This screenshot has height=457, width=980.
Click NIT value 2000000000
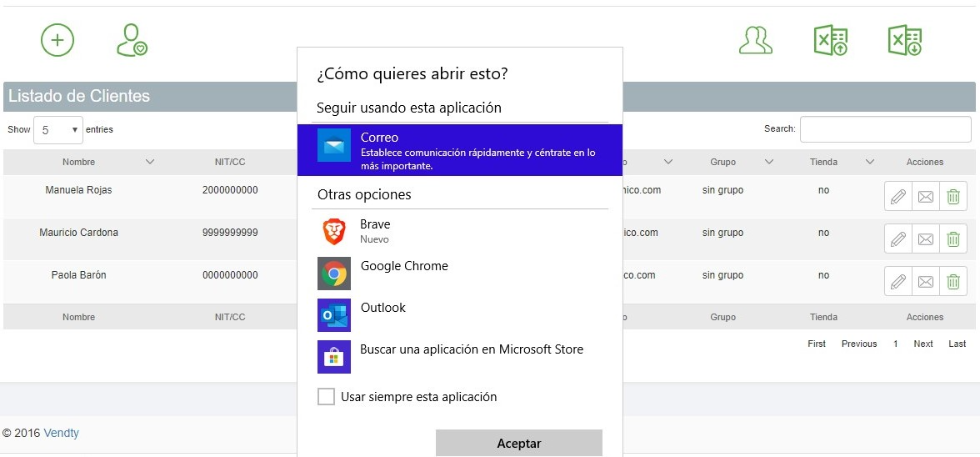pyautogui.click(x=230, y=190)
